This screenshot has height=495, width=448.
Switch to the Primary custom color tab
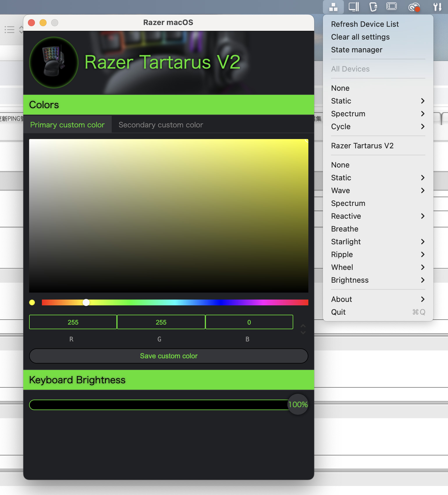coord(67,125)
